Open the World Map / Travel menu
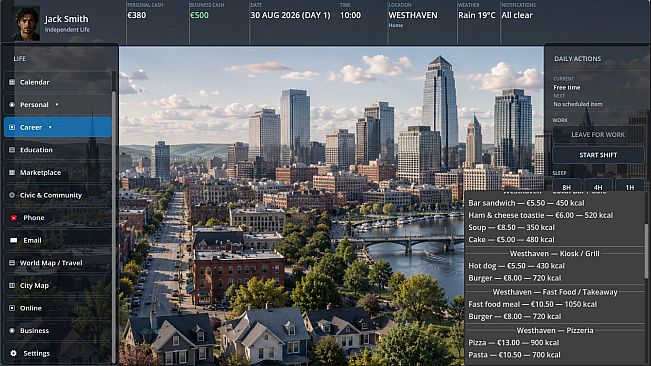Image resolution: width=651 pixels, height=366 pixels. (x=58, y=263)
